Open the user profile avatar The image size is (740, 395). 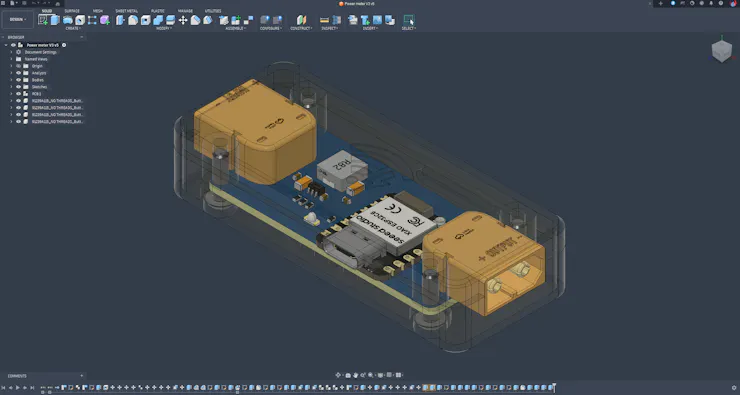[x=733, y=3]
